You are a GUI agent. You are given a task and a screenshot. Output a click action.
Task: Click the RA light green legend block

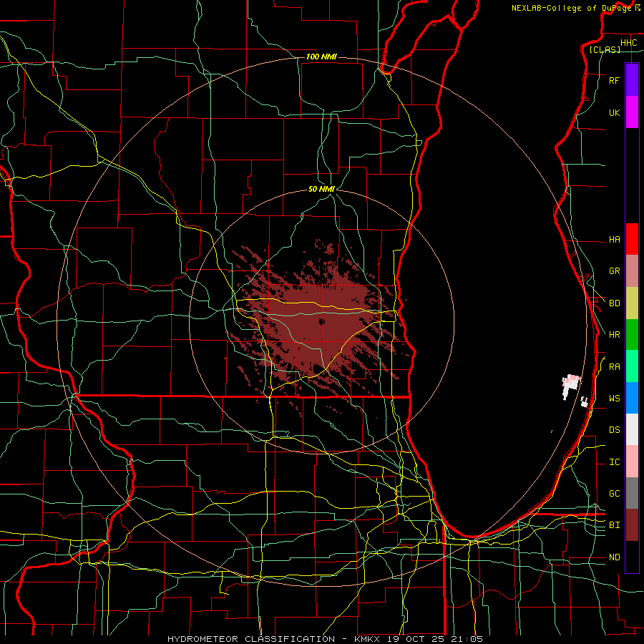pyautogui.click(x=632, y=366)
